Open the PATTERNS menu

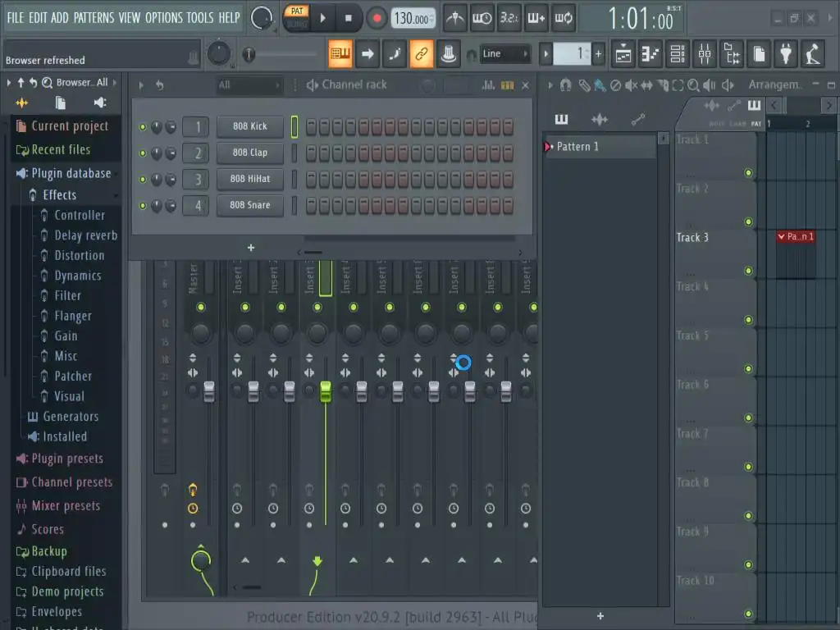click(x=94, y=18)
